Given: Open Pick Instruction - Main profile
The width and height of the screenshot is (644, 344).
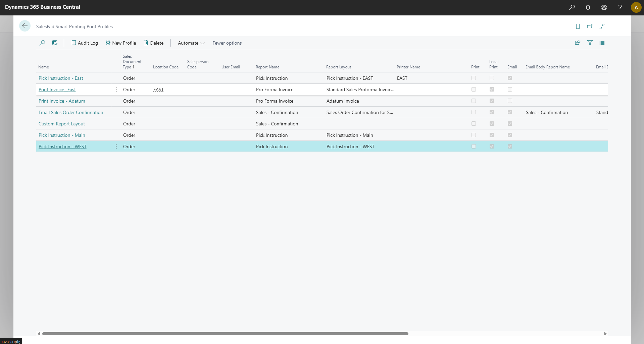Looking at the screenshot, I should pyautogui.click(x=62, y=135).
